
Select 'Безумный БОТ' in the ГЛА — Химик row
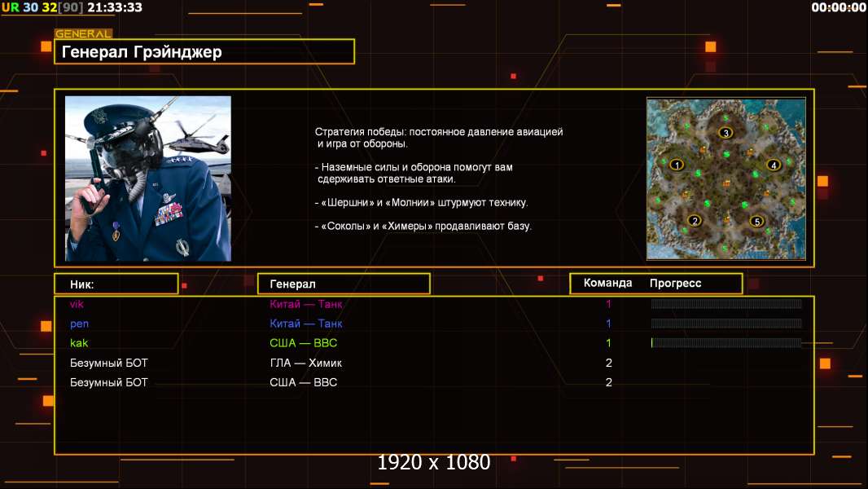coord(109,363)
